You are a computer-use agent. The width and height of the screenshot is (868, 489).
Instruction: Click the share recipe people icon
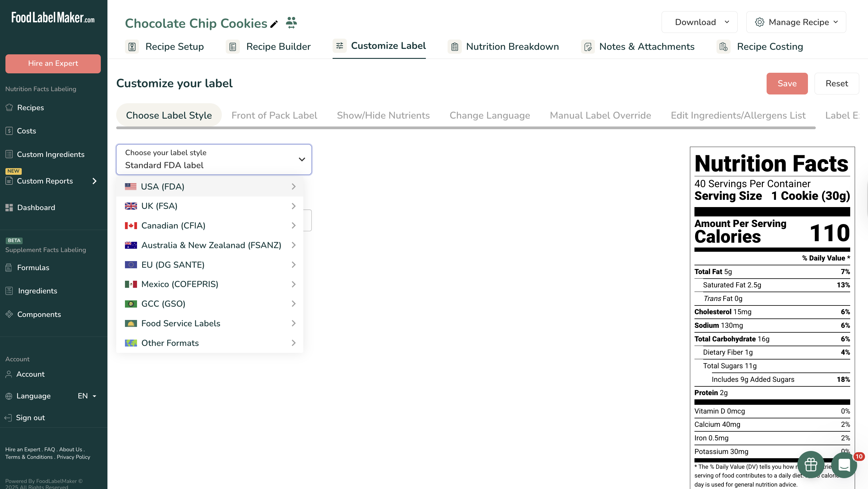coord(291,23)
